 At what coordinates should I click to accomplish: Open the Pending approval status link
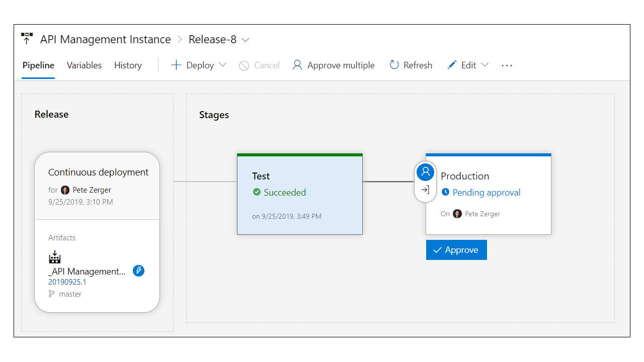pyautogui.click(x=487, y=193)
